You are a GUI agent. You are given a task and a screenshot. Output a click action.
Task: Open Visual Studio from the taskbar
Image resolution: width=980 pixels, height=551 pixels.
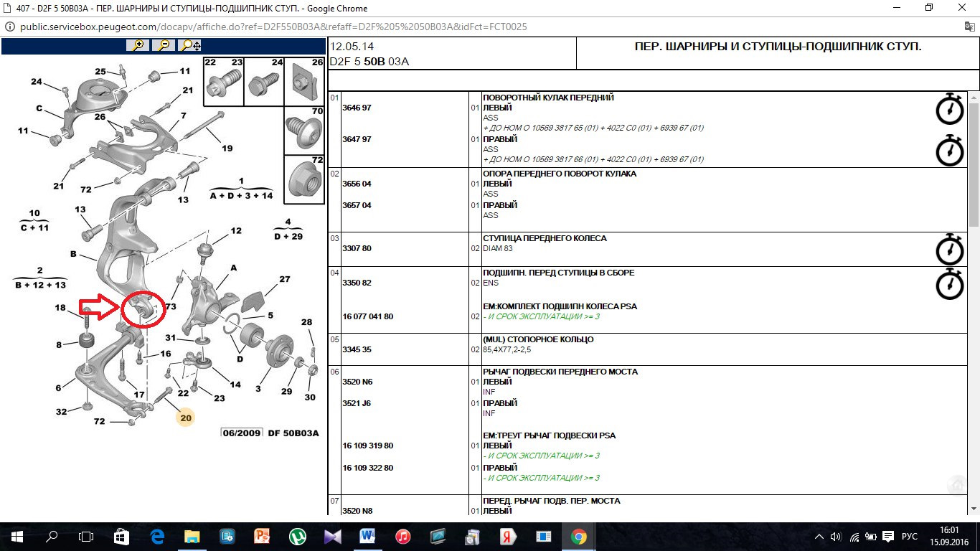tap(332, 536)
